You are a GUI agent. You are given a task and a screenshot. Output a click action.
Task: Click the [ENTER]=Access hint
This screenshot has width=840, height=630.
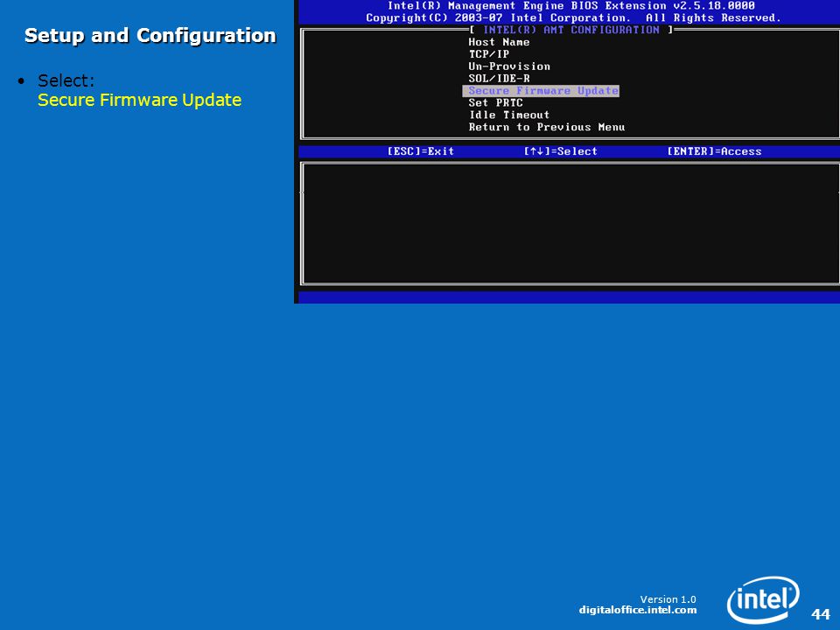pos(714,151)
